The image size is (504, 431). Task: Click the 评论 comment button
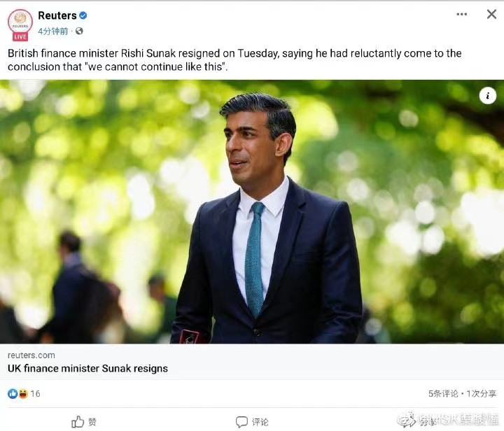[252, 421]
